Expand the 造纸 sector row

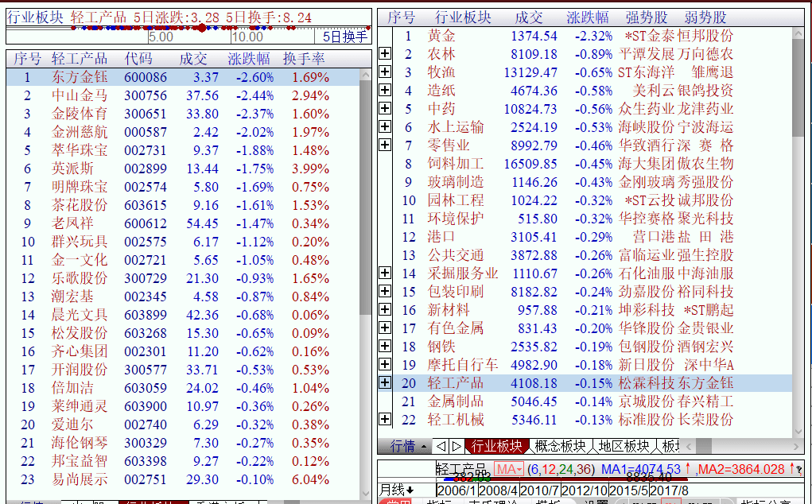tap(385, 90)
